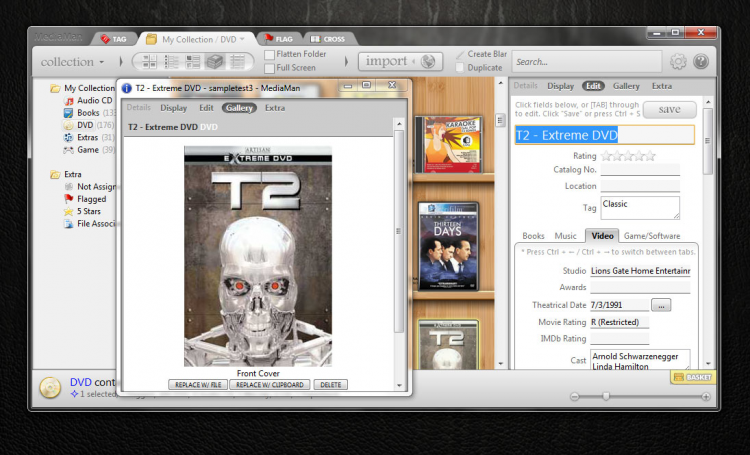The image size is (750, 455).
Task: Select the Extra folder in tree
Action: [66, 174]
